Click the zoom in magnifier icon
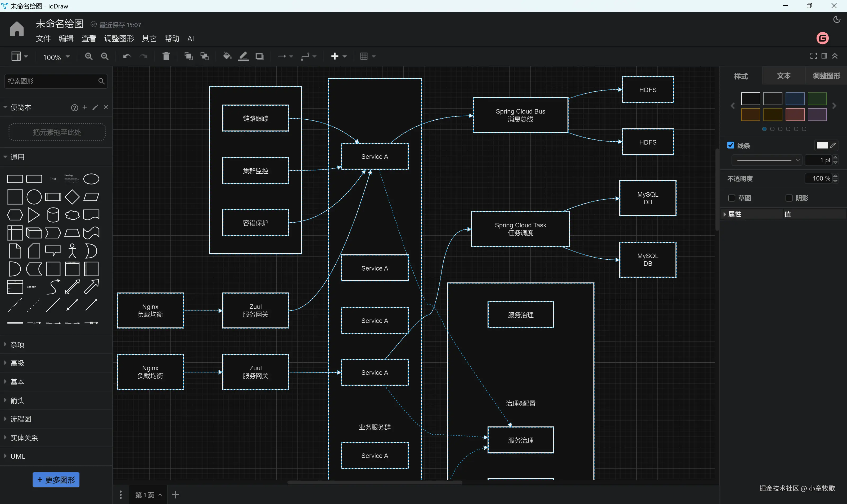The width and height of the screenshot is (847, 504). (x=89, y=56)
